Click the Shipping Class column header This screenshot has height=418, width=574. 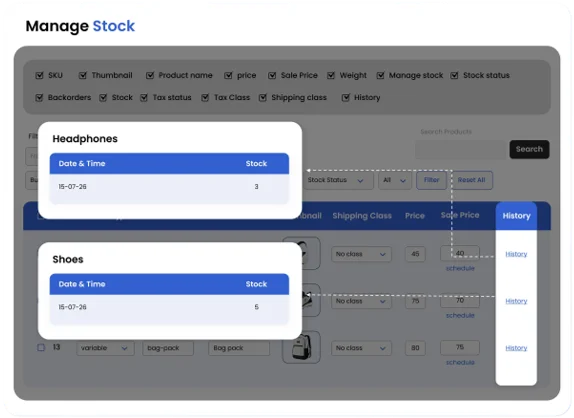coord(362,216)
